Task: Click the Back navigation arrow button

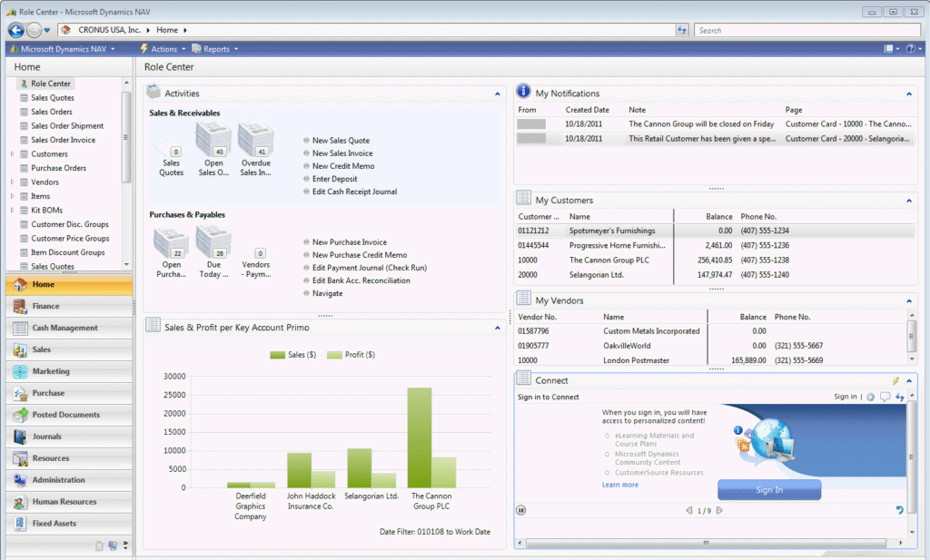Action: 16,30
